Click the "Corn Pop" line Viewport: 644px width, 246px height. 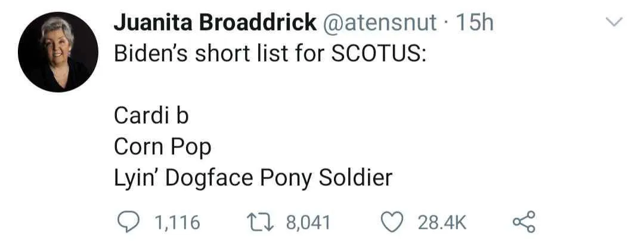pos(162,146)
